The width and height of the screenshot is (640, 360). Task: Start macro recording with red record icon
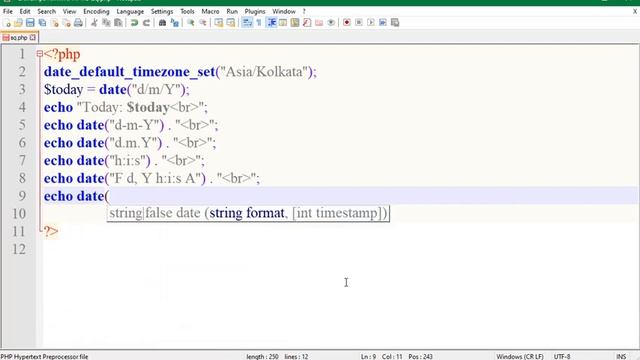click(x=347, y=23)
